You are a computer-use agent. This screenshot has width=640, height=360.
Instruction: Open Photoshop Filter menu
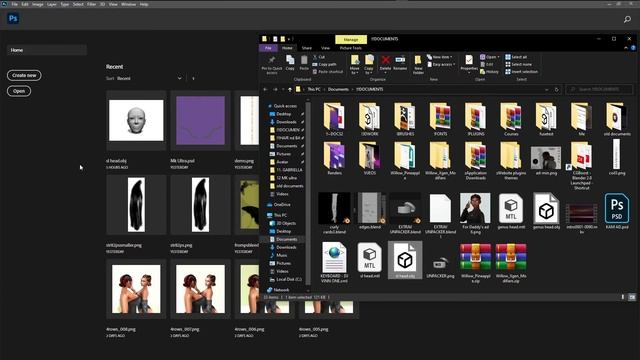point(91,4)
